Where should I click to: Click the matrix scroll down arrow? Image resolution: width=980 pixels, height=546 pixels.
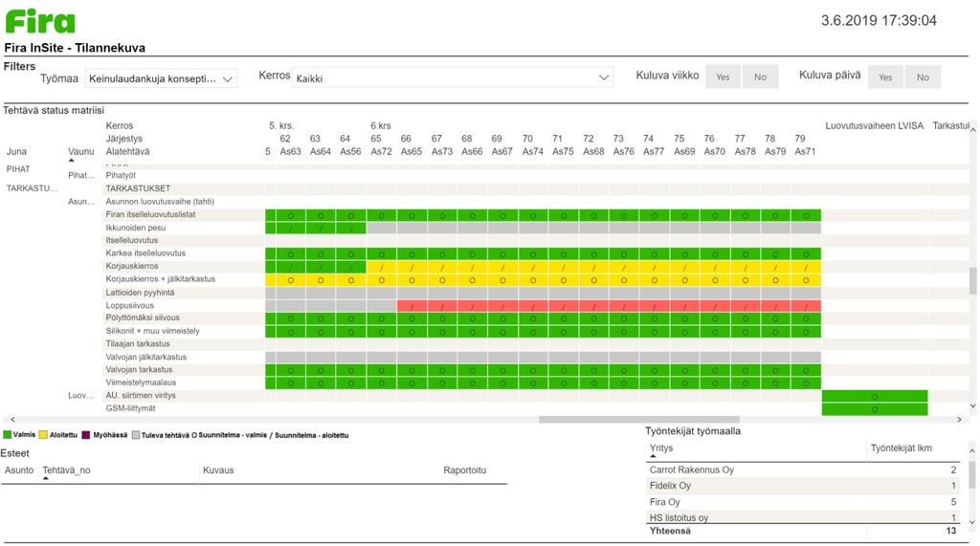(x=972, y=406)
